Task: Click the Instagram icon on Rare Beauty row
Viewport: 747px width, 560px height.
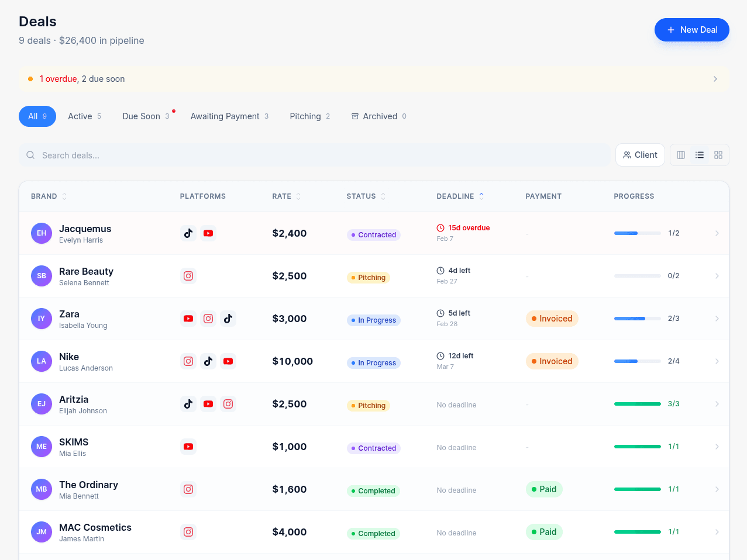Action: (188, 275)
